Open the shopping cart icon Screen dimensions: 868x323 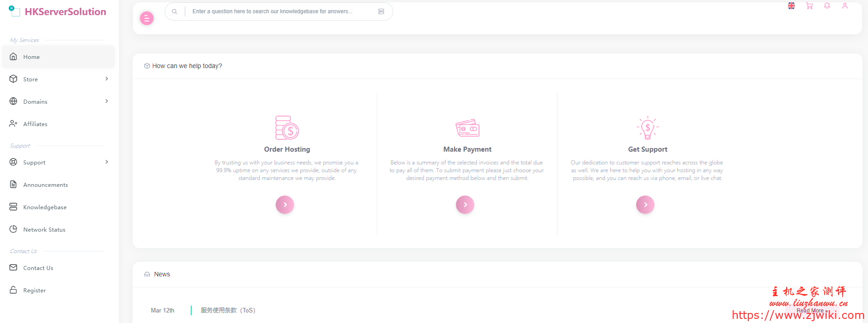(809, 6)
